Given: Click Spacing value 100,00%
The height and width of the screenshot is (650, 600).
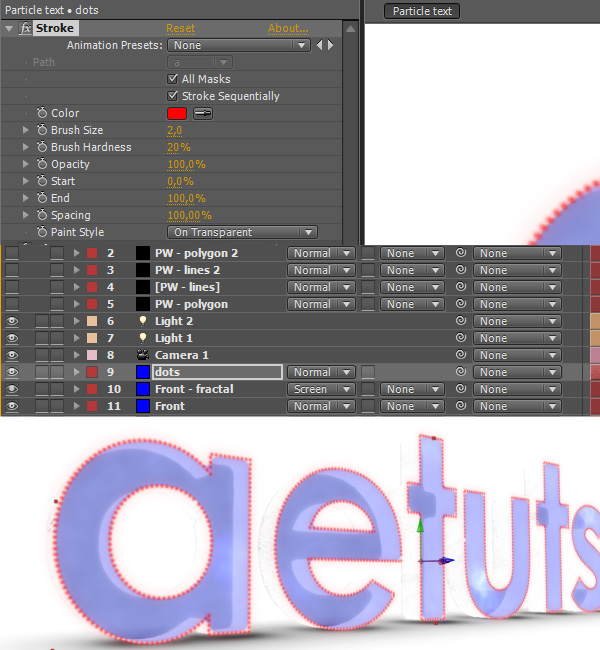Looking at the screenshot, I should pos(189,215).
